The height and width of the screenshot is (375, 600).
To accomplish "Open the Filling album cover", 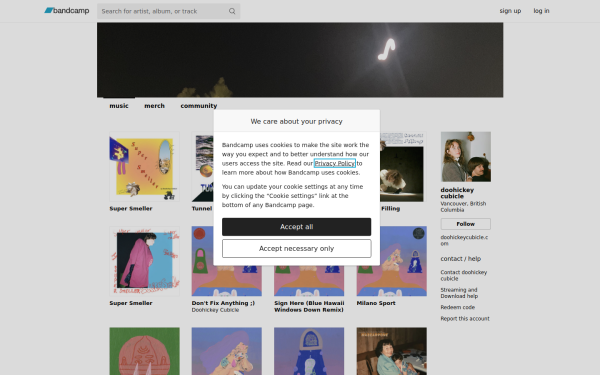I will click(x=403, y=167).
